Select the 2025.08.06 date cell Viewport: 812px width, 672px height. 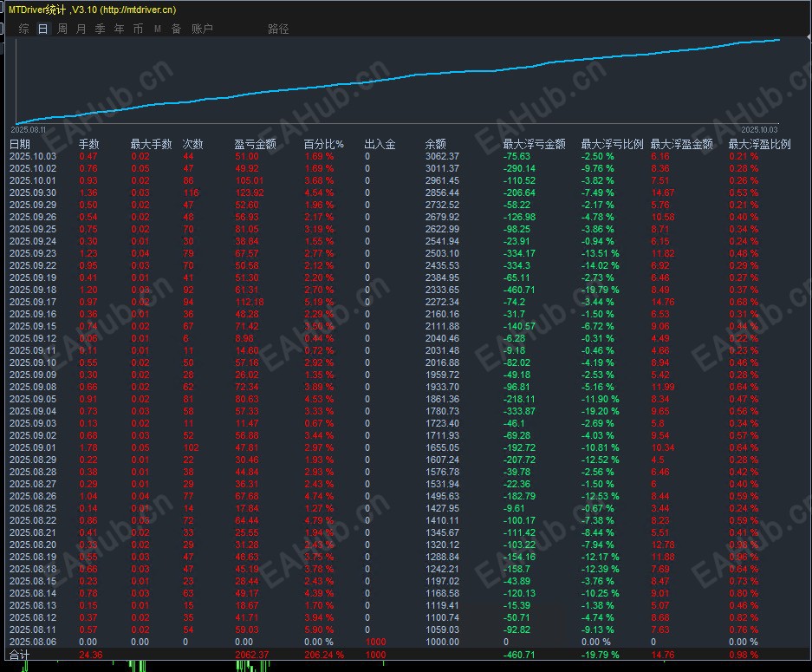pyautogui.click(x=33, y=642)
